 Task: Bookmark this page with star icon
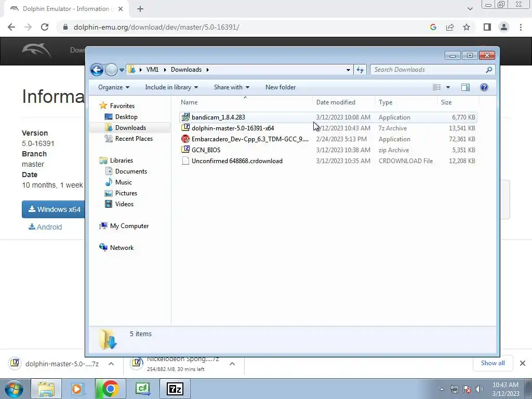coord(467,27)
